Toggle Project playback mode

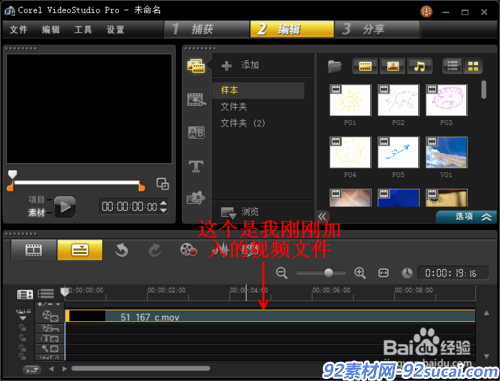tap(36, 200)
